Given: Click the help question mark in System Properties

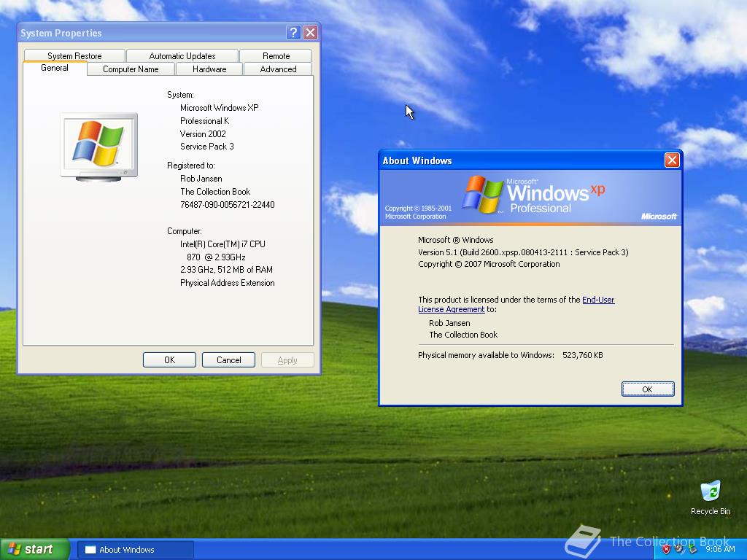Looking at the screenshot, I should pos(293,32).
